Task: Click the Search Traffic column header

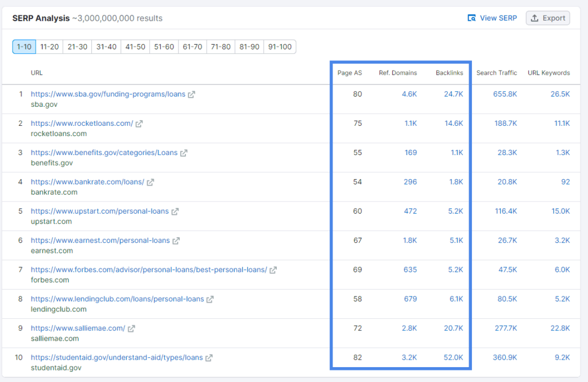Action: (x=497, y=73)
